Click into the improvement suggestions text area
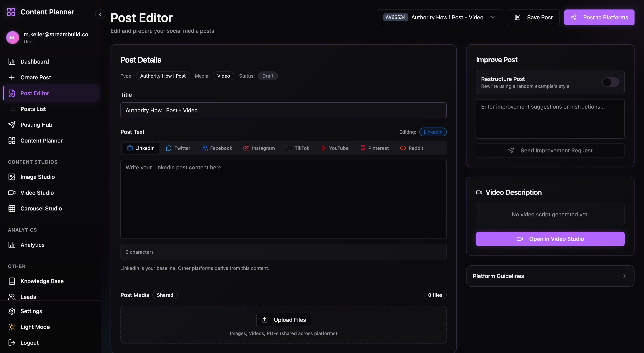Viewport: 644px width, 353px height. tap(550, 119)
